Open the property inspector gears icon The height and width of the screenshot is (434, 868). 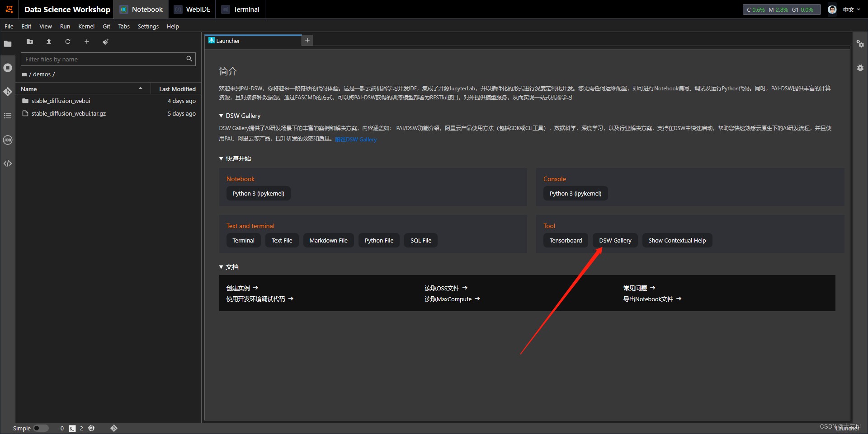click(x=860, y=44)
